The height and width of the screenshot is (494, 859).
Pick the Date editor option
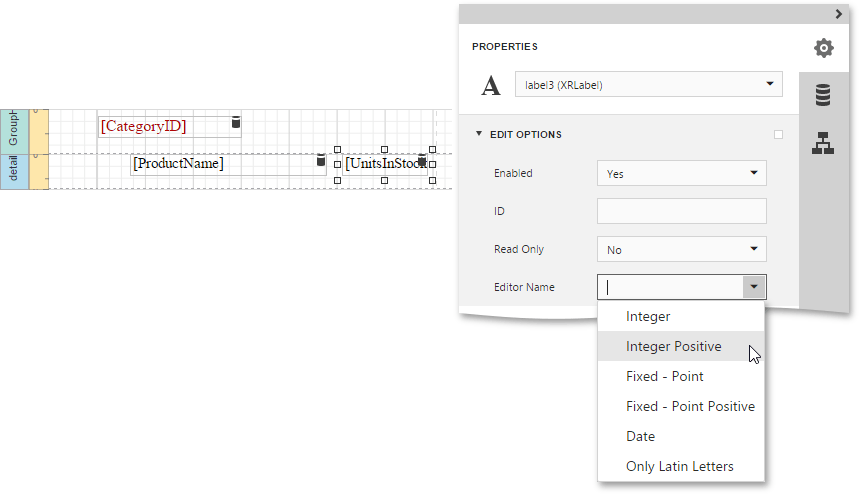point(681,436)
